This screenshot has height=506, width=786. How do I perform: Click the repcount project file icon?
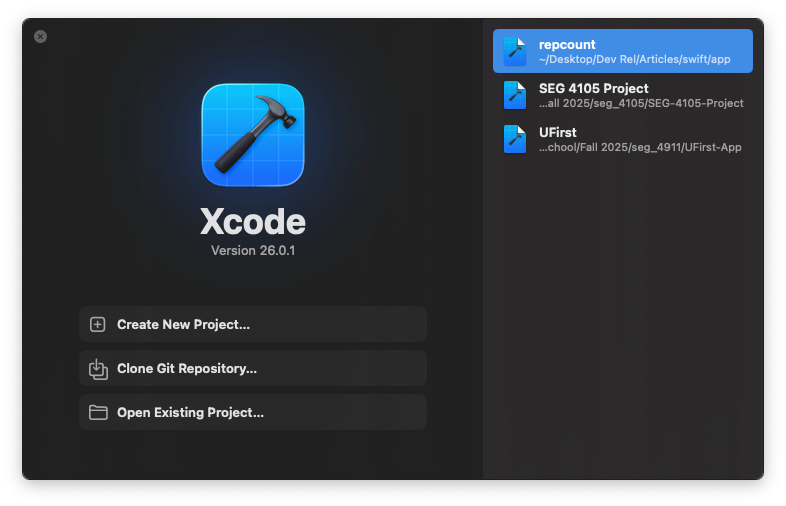click(x=515, y=51)
